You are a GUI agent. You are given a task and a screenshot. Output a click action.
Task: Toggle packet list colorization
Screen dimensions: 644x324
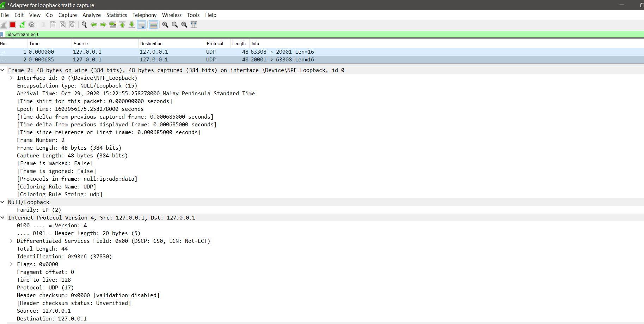[x=154, y=25]
